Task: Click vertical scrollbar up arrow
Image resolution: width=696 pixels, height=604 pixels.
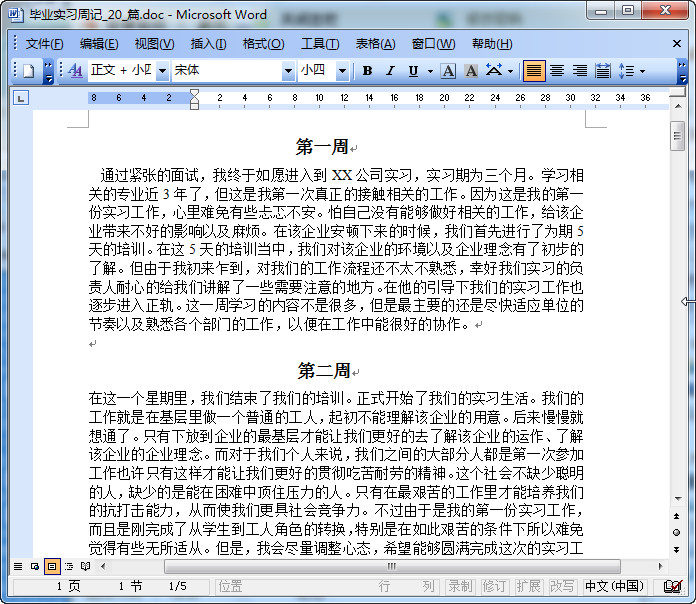Action: (678, 107)
